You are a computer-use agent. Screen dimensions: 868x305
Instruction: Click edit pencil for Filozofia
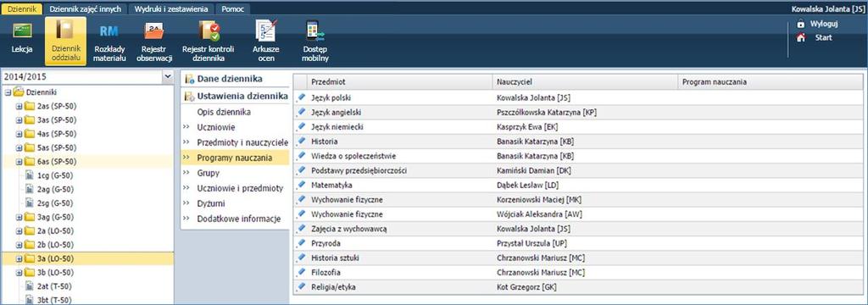(301, 272)
